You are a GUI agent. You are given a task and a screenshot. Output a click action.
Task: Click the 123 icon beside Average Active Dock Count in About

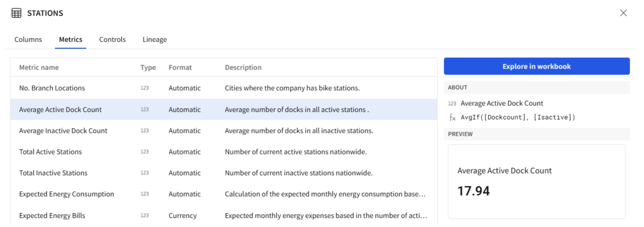pyautogui.click(x=452, y=103)
